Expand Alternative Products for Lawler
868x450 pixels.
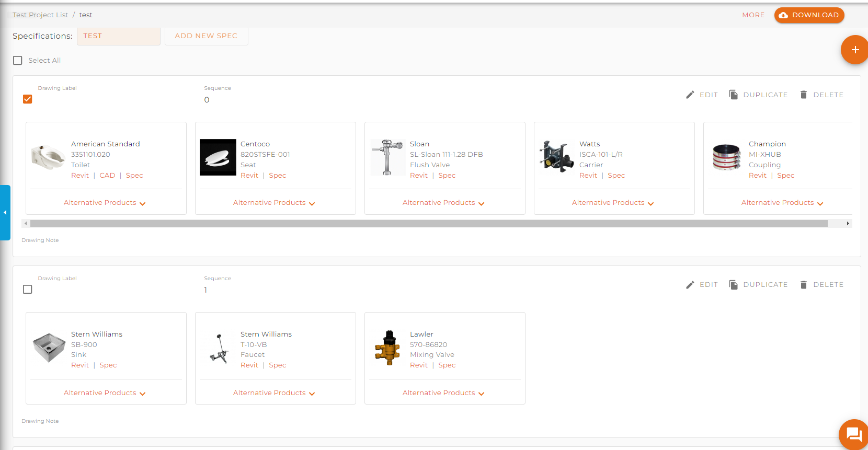click(443, 393)
